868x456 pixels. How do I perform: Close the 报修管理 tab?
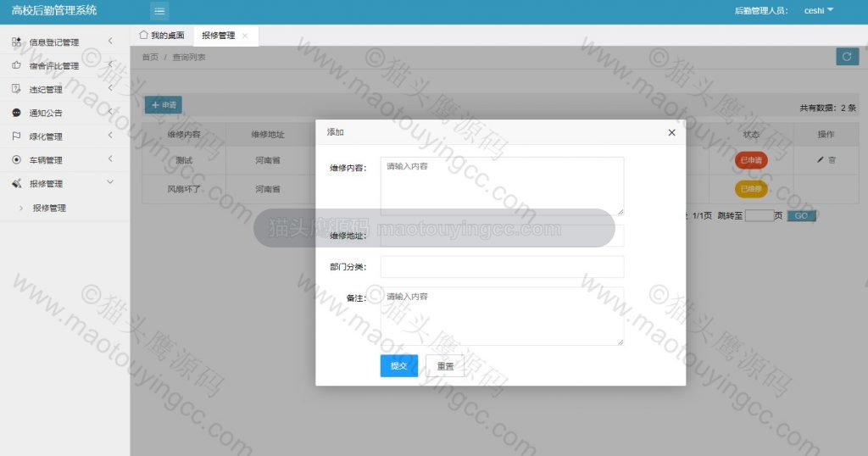click(x=245, y=36)
